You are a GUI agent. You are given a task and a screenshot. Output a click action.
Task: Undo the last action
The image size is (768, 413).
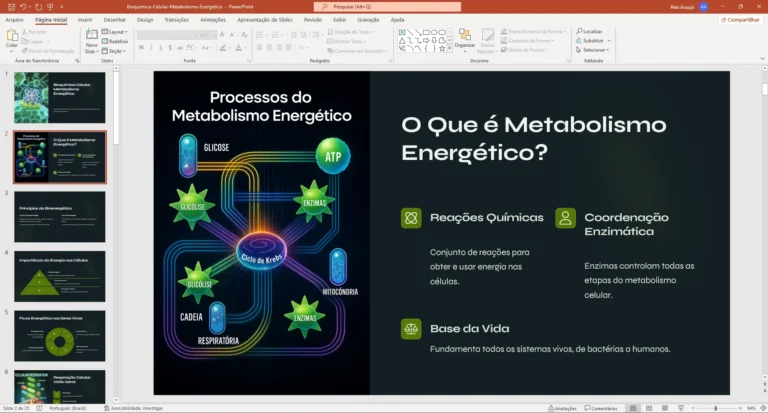click(x=23, y=7)
